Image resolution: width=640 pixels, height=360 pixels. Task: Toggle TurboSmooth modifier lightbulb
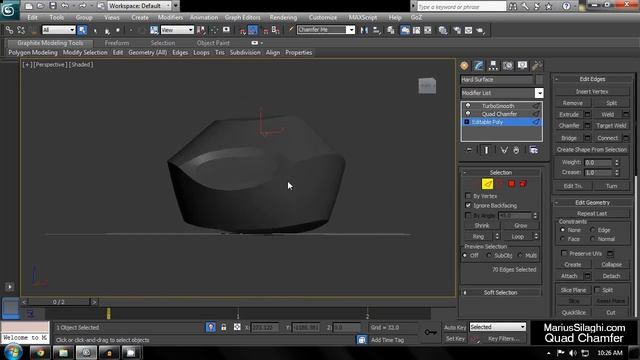(x=468, y=106)
